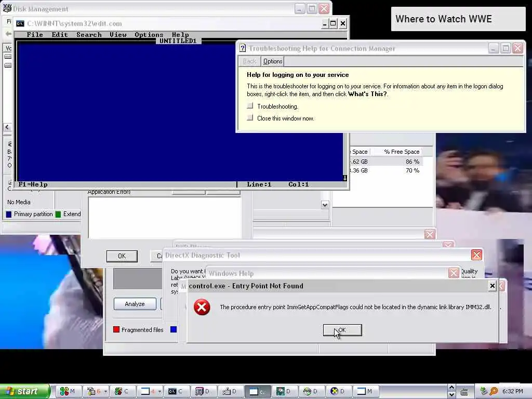Switch to the 'D' taskbar item left of active

click(x=230, y=391)
